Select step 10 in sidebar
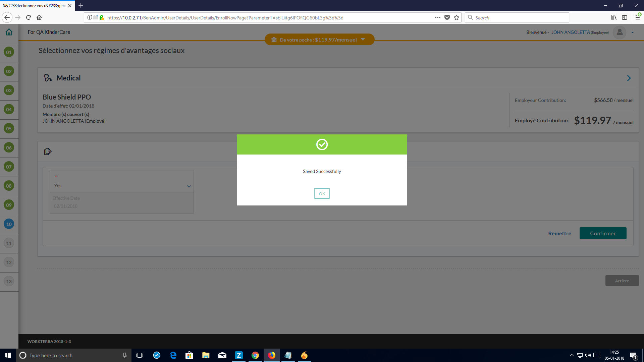This screenshot has height=362, width=644. pos(9,224)
